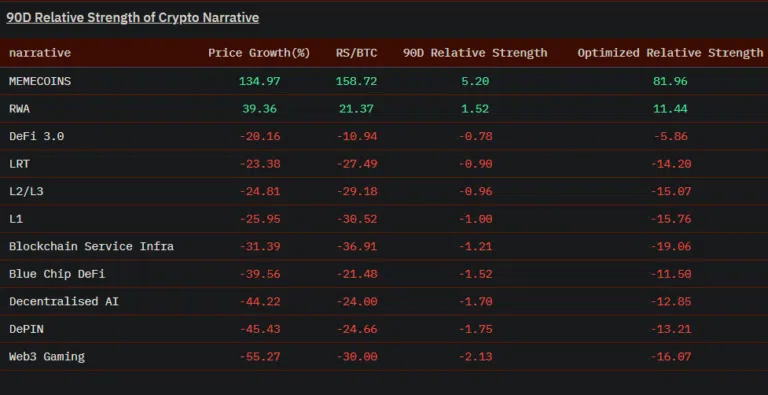Click RWA RS/BTC value 21.37
The height and width of the screenshot is (395, 768).
coord(357,108)
